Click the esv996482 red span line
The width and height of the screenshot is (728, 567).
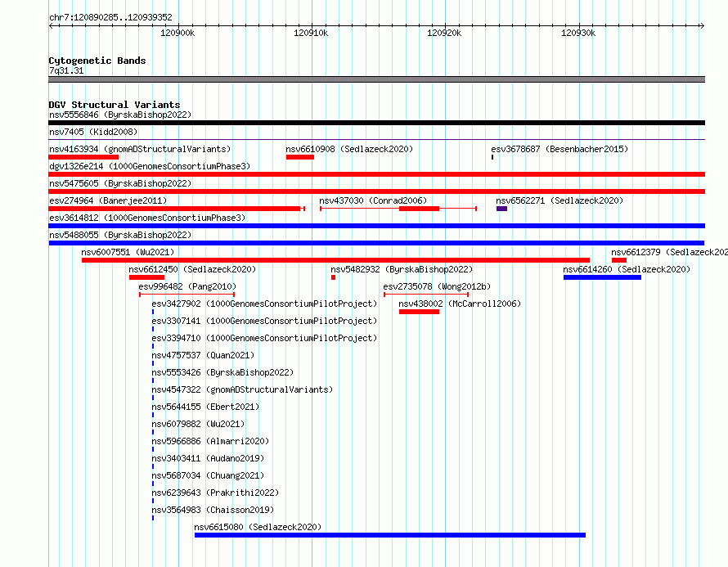186,295
